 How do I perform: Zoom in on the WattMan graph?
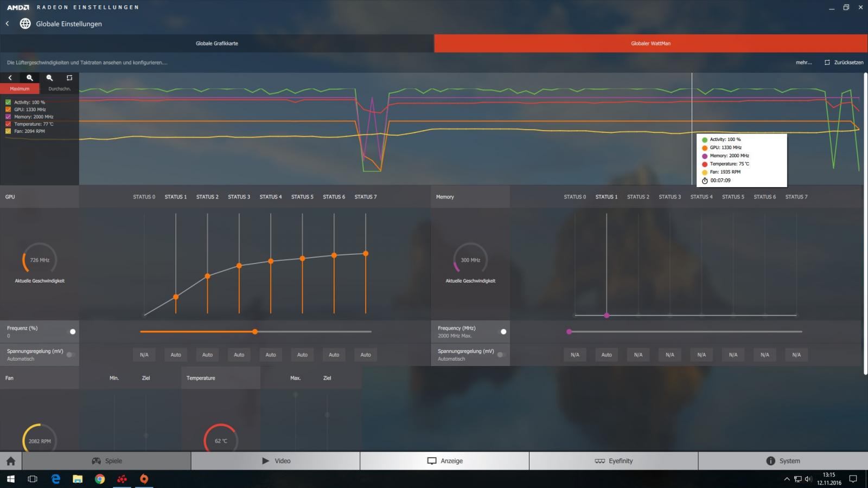(x=30, y=78)
